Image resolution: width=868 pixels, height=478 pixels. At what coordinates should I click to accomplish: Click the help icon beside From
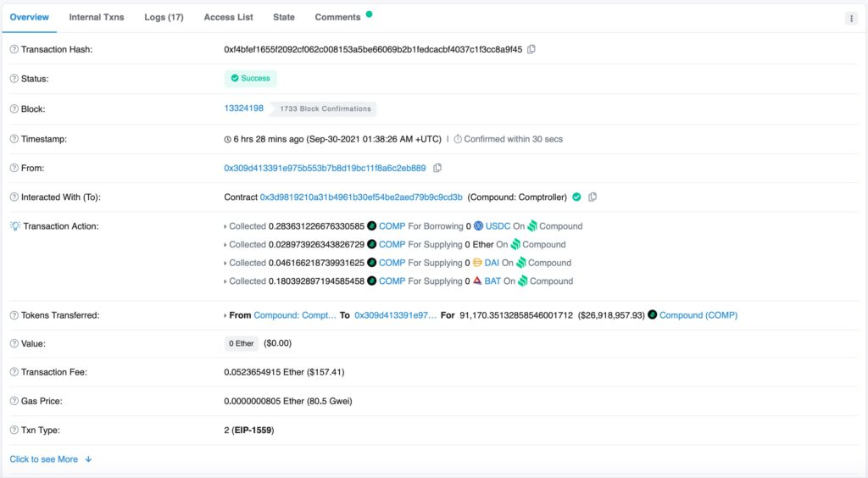(x=14, y=168)
